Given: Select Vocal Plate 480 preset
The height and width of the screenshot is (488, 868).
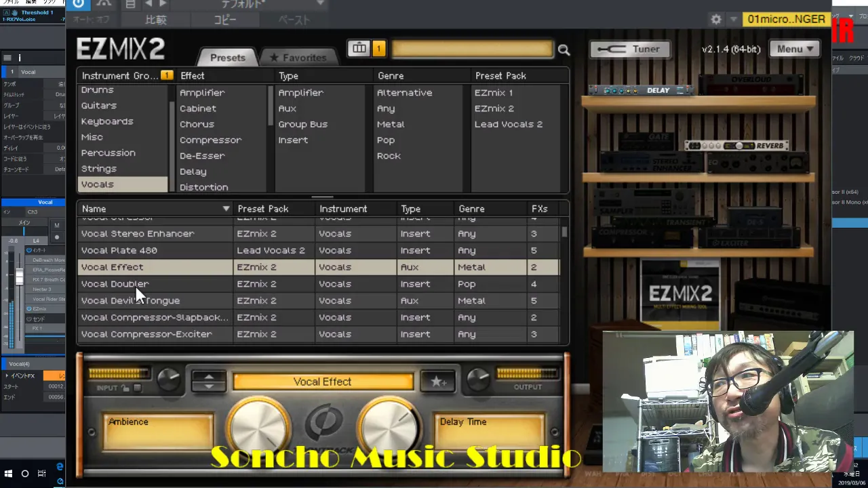Looking at the screenshot, I should (319, 250).
